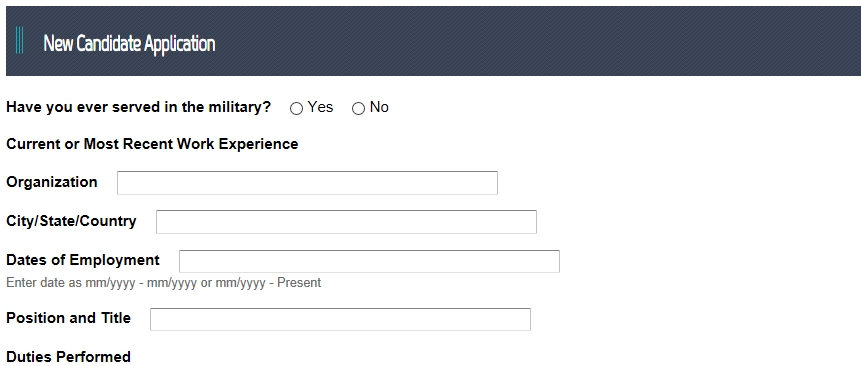This screenshot has height=366, width=861.
Task: Click the Organization field label
Action: [x=52, y=182]
